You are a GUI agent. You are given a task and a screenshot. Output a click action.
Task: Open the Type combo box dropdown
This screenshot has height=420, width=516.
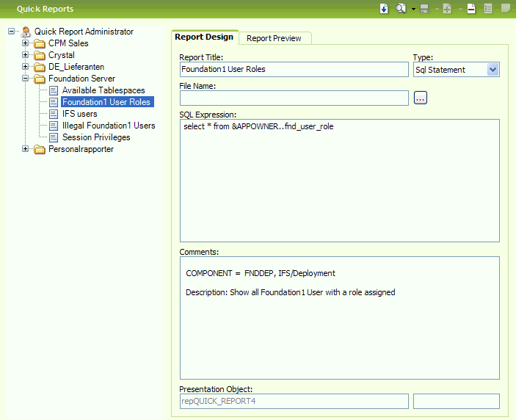[493, 70]
